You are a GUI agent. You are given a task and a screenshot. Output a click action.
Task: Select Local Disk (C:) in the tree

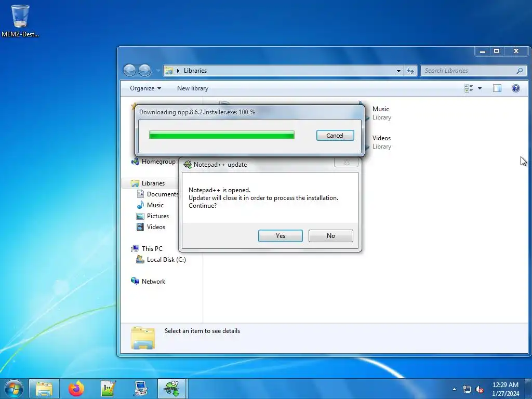[x=166, y=260]
